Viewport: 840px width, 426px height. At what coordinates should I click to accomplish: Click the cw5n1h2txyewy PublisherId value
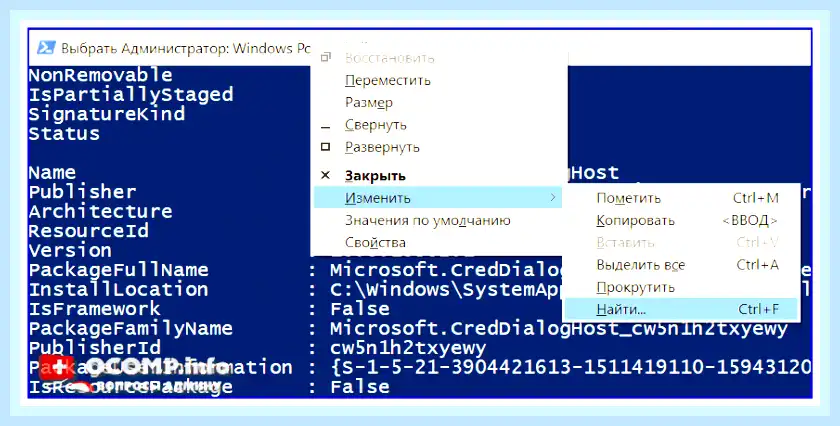pyautogui.click(x=408, y=348)
